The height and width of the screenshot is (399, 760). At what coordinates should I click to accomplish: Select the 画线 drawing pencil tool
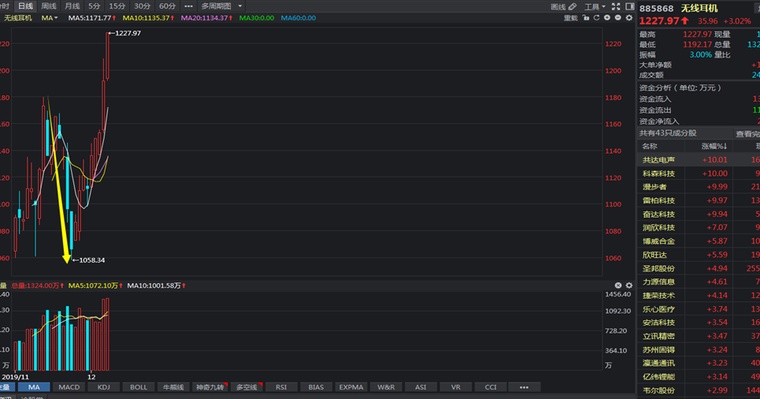pyautogui.click(x=564, y=7)
